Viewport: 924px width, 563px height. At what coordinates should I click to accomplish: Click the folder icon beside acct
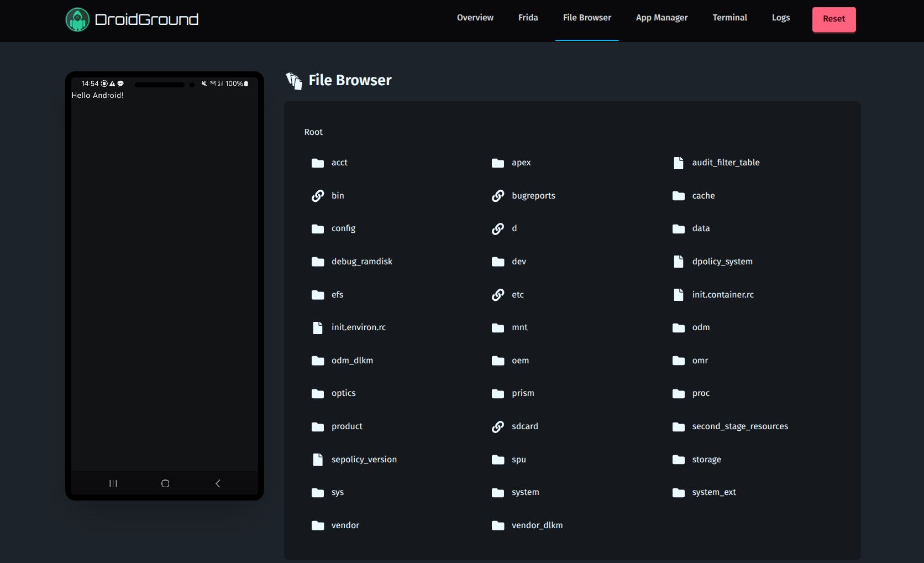318,163
